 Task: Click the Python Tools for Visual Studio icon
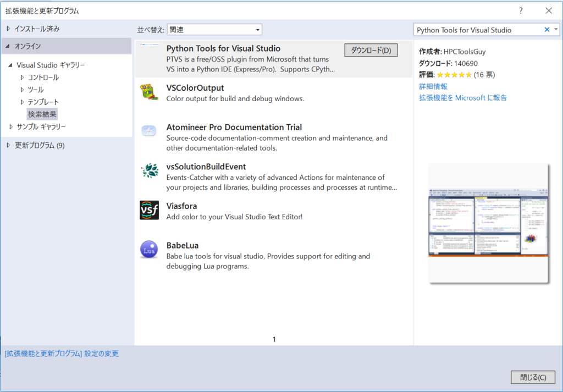pos(149,45)
